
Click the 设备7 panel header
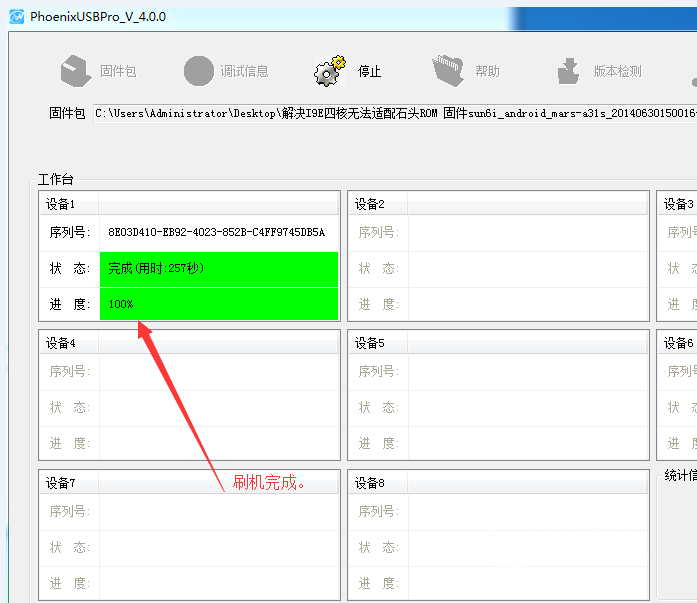click(x=189, y=483)
